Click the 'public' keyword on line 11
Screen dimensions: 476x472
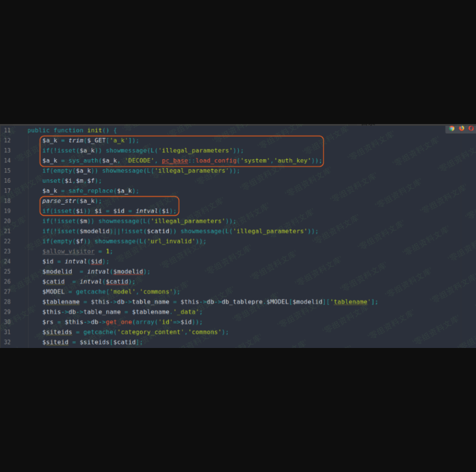click(38, 130)
